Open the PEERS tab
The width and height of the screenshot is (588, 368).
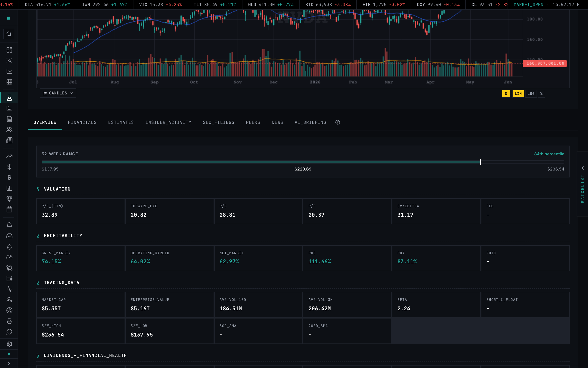tap(253, 122)
